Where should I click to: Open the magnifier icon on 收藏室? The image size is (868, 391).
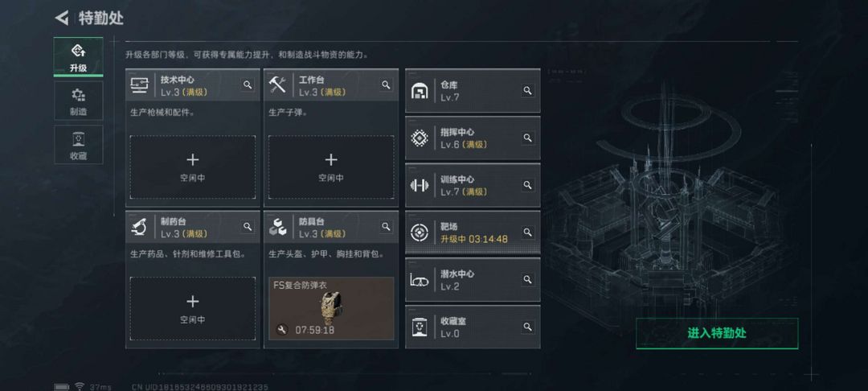coord(527,327)
